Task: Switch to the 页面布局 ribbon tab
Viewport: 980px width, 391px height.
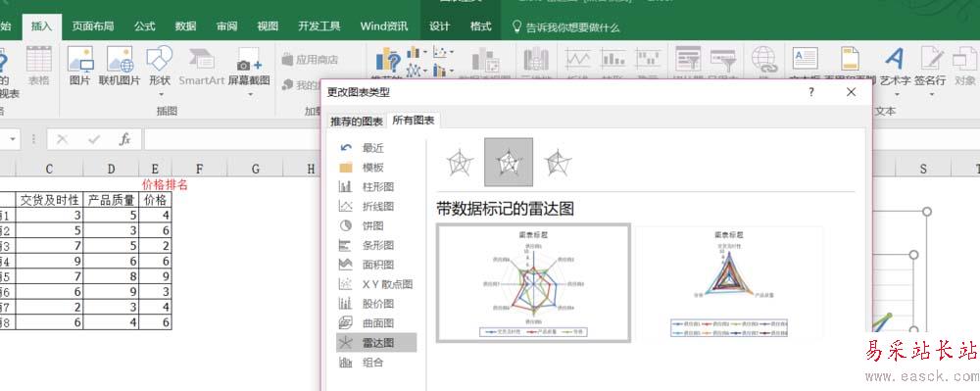Action: tap(92, 26)
